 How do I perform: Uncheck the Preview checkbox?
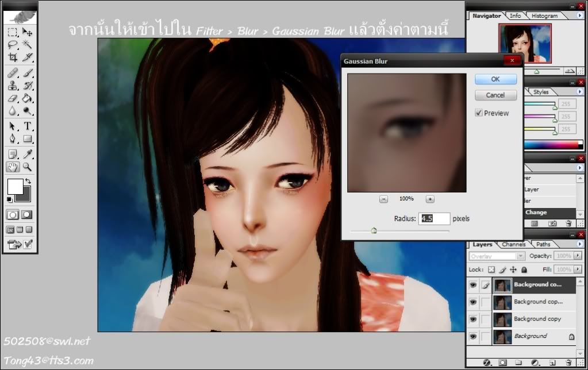coord(479,113)
